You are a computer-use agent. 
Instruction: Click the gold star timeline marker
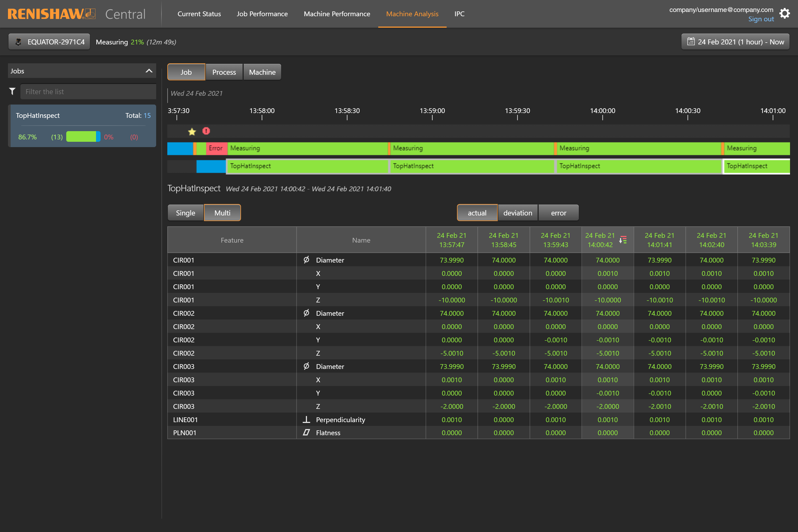[x=192, y=132]
